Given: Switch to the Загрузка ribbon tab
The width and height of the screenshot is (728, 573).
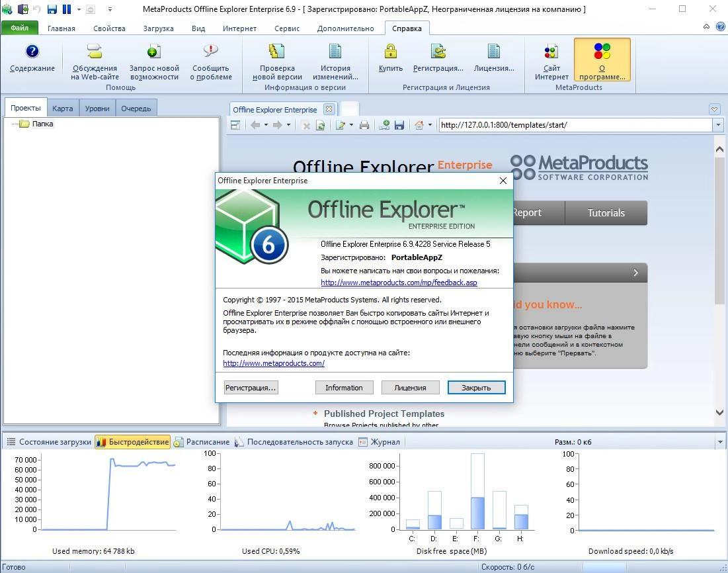Looking at the screenshot, I should [x=158, y=28].
